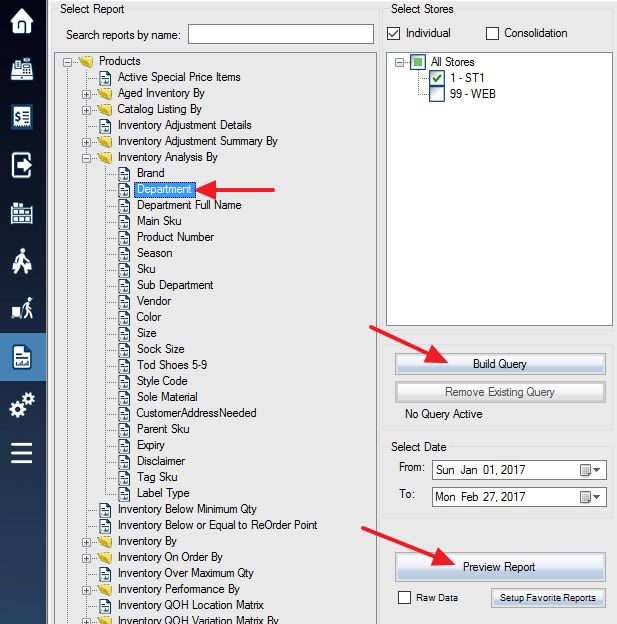
Task: Select the Expiry report
Action: [x=150, y=445]
